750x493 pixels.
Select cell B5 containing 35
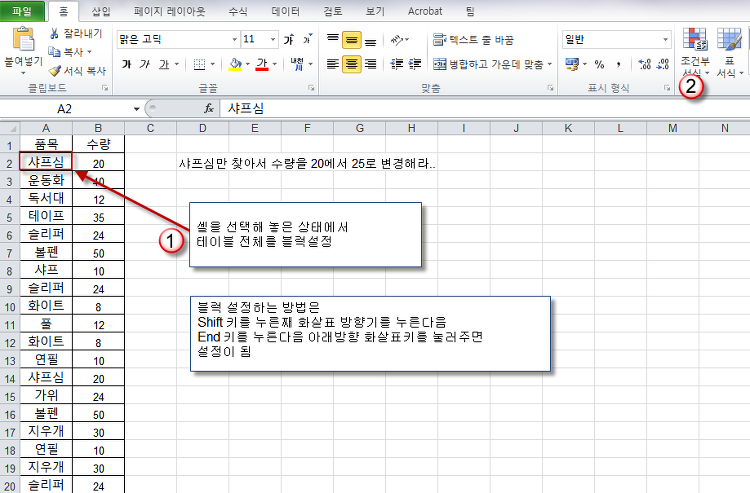(x=99, y=217)
